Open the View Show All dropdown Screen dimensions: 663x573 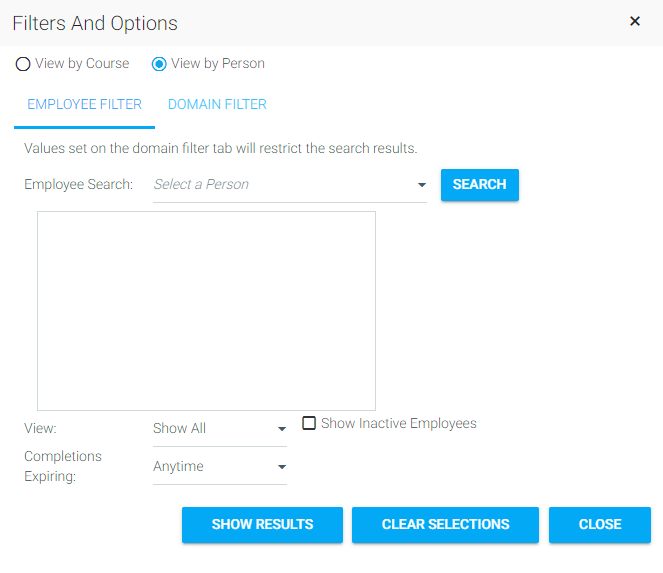[220, 428]
